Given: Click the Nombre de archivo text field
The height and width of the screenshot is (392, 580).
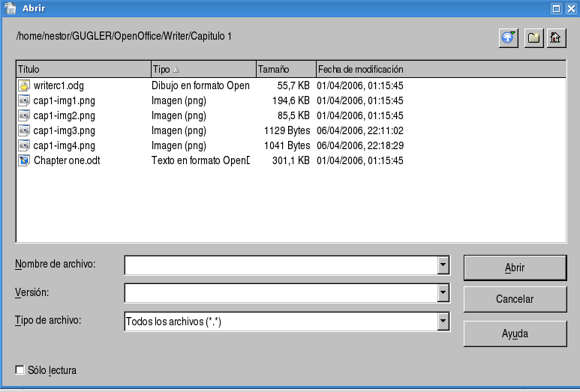Looking at the screenshot, I should point(281,265).
